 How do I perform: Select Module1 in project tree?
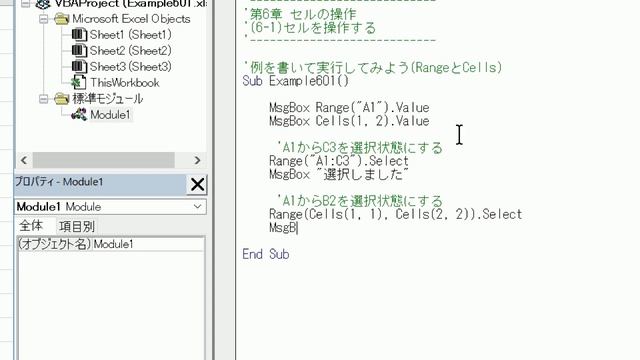coord(110,115)
